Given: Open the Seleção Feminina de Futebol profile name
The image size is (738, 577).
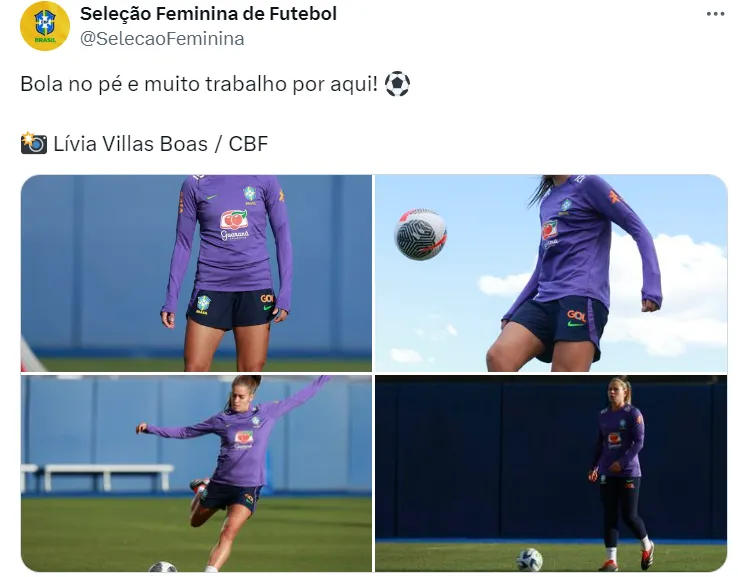Looking at the screenshot, I should click(209, 14).
